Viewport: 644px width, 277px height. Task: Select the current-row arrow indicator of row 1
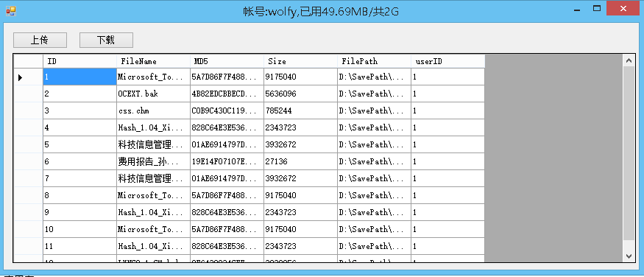(x=28, y=77)
